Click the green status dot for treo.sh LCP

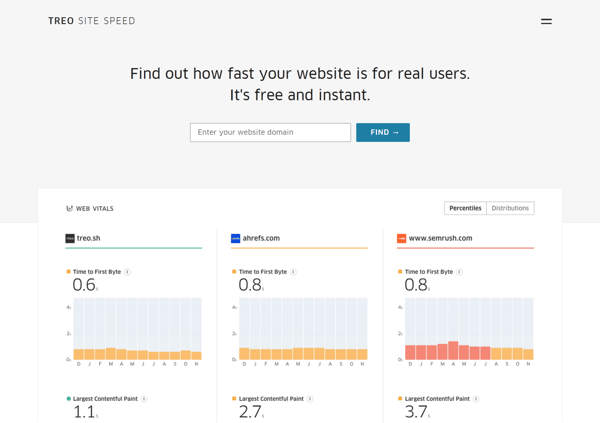pos(68,399)
